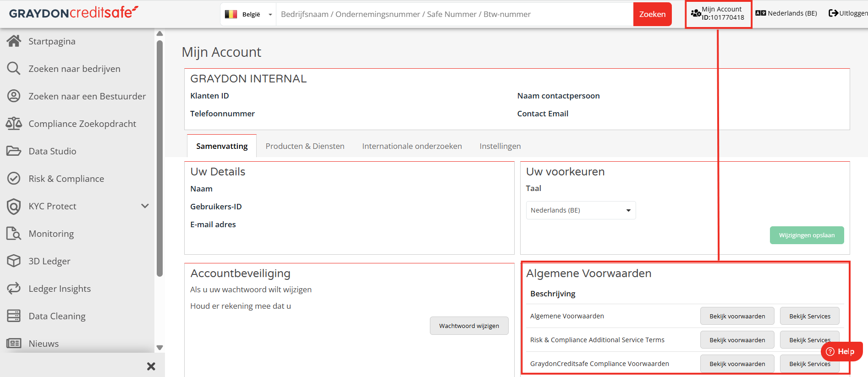Click Bekijk Services for Algemene Voorwaarden

click(809, 316)
